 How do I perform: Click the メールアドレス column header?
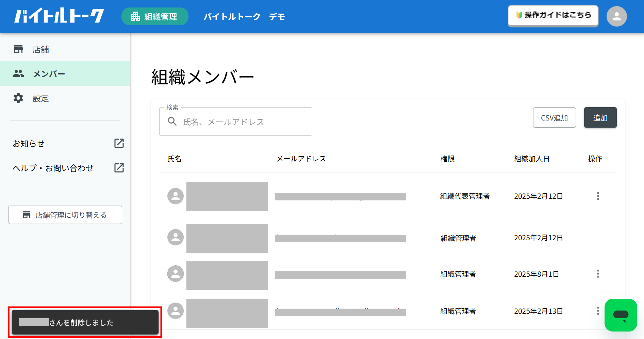point(301,159)
